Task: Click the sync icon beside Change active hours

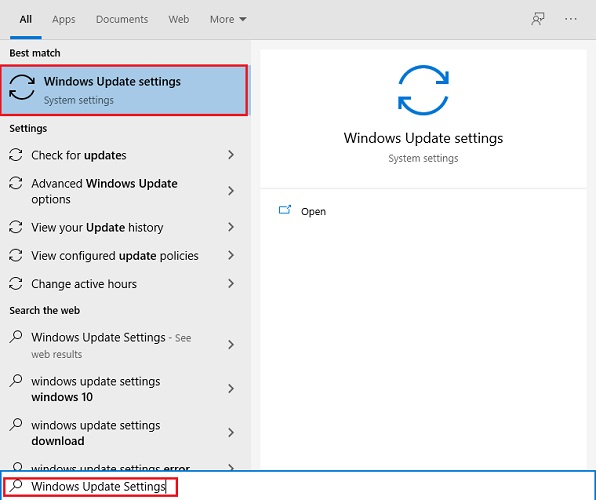Action: tap(16, 283)
